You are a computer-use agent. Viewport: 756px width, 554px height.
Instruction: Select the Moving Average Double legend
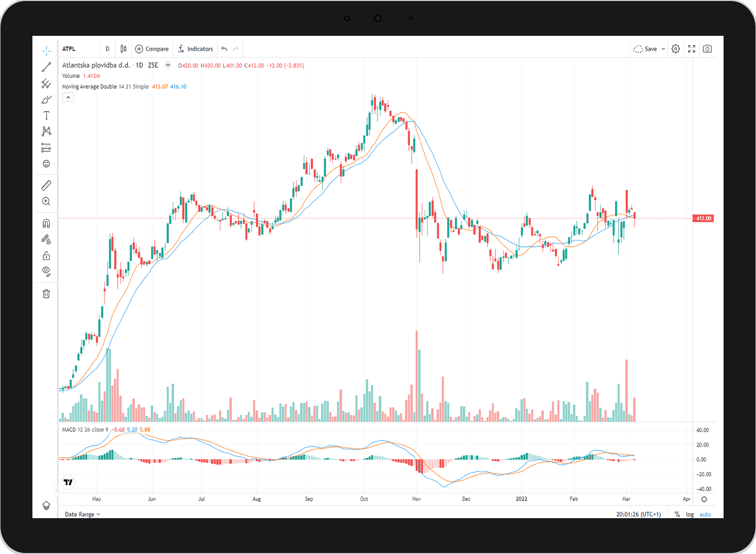click(x=105, y=87)
